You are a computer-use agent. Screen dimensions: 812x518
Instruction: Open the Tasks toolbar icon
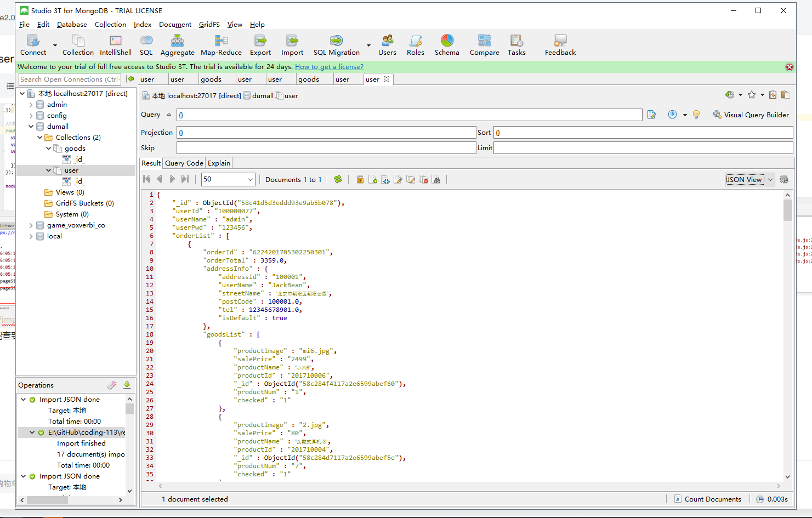[516, 45]
